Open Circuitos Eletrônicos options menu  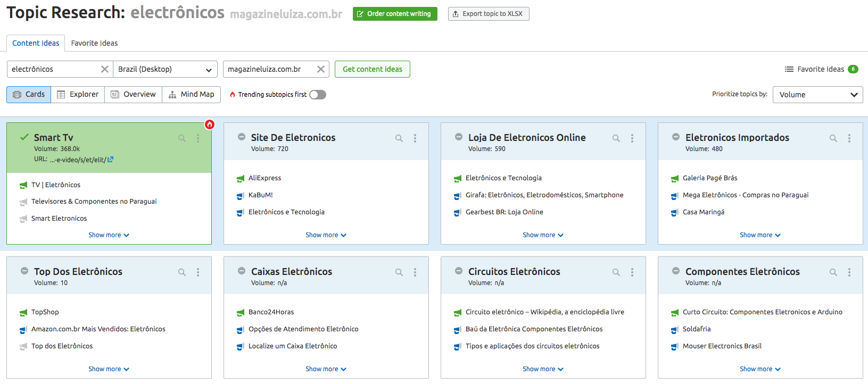click(x=632, y=272)
